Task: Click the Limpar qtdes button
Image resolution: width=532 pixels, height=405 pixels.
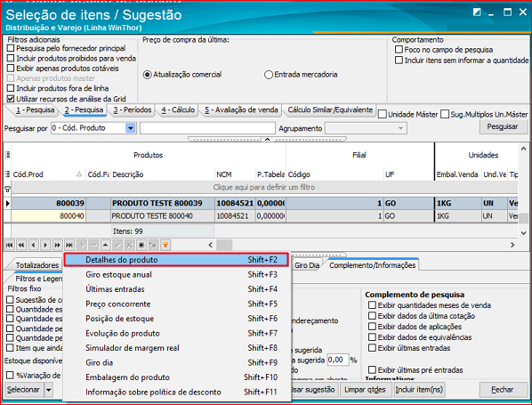Action: (x=365, y=390)
